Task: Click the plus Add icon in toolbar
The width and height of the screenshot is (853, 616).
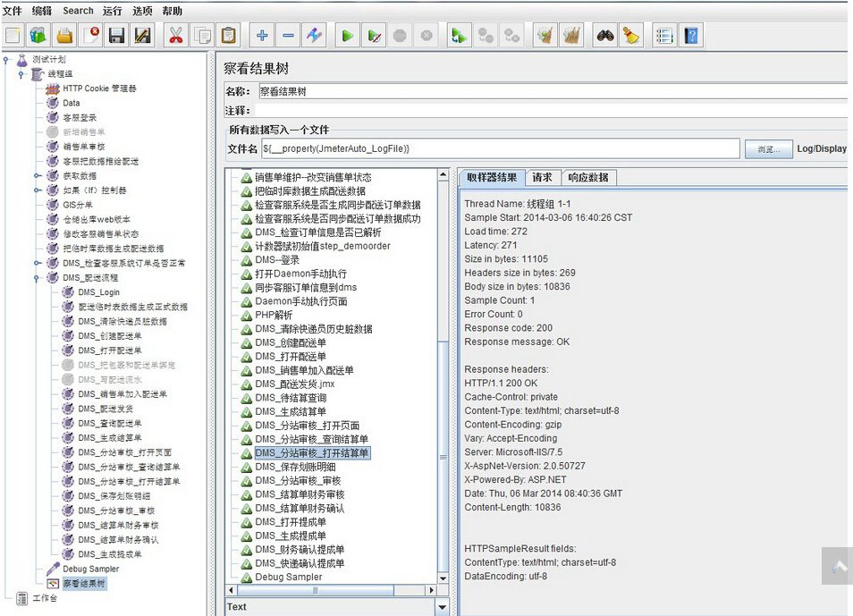Action: pos(261,36)
